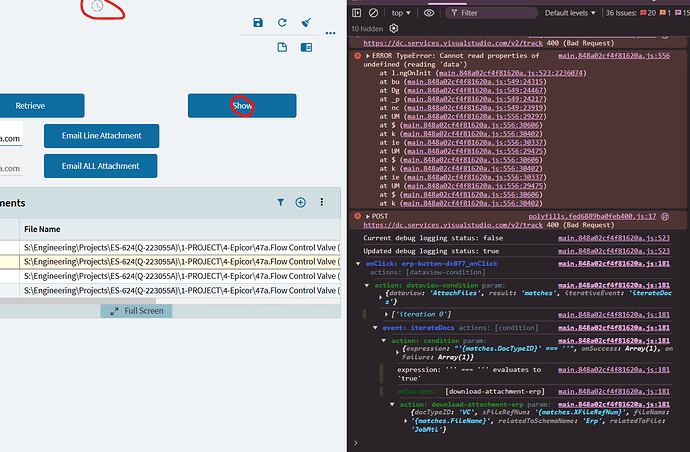Expand the 'iteration 0' array entry
The image size is (690, 452).
coord(384,316)
